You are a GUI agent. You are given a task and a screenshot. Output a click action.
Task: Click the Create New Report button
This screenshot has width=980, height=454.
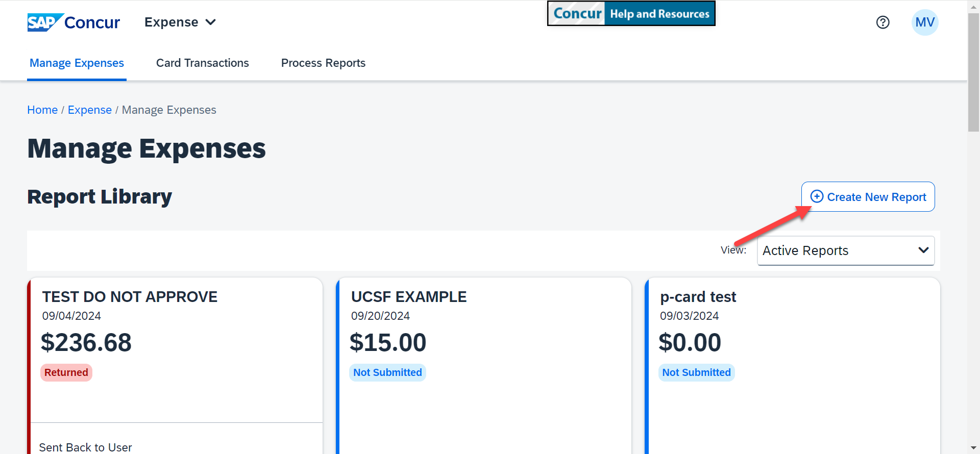click(x=868, y=197)
